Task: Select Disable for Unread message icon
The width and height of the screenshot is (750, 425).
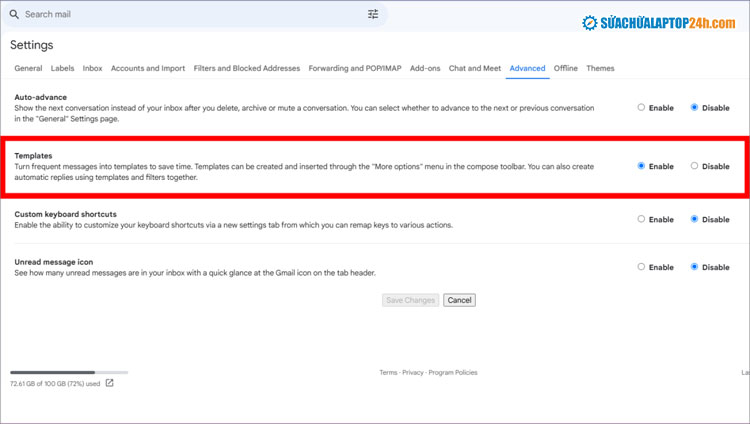Action: (694, 267)
